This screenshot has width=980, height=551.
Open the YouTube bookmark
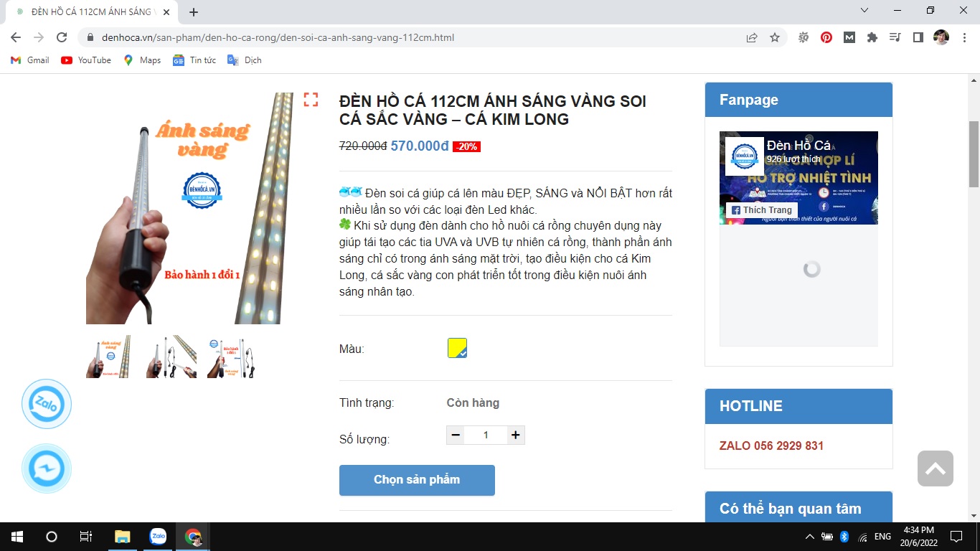pos(86,60)
